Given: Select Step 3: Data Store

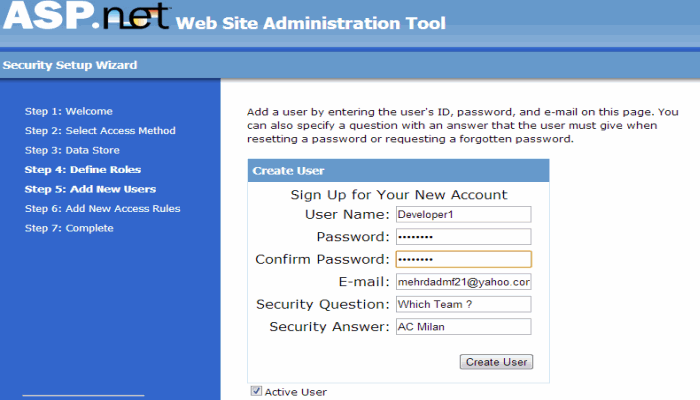Looking at the screenshot, I should point(72,150).
